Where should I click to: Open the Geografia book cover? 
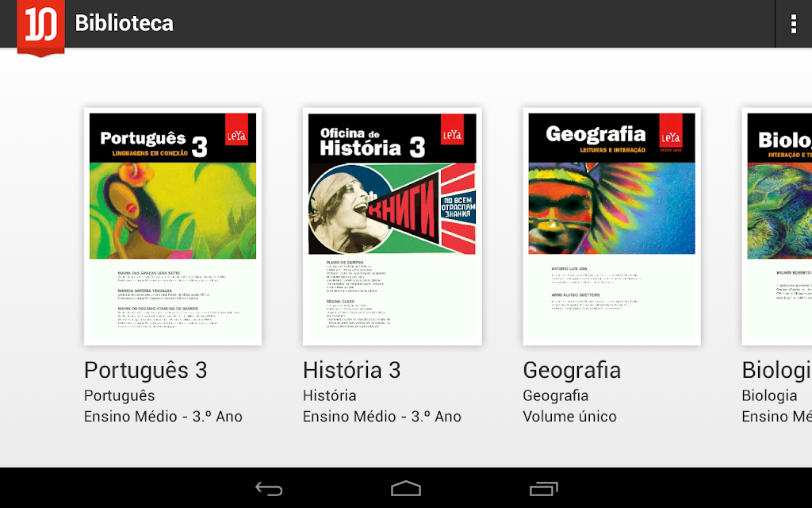coord(611,226)
